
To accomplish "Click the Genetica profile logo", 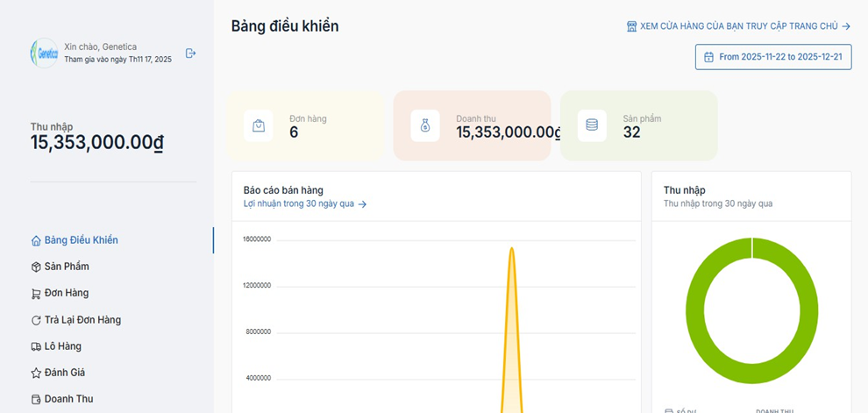I will click(x=44, y=53).
